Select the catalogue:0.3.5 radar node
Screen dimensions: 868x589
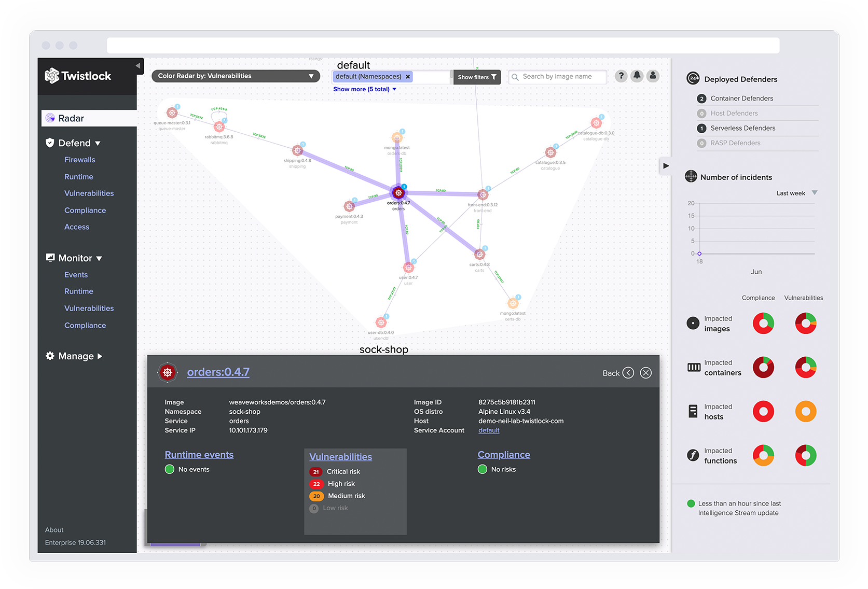click(x=550, y=152)
